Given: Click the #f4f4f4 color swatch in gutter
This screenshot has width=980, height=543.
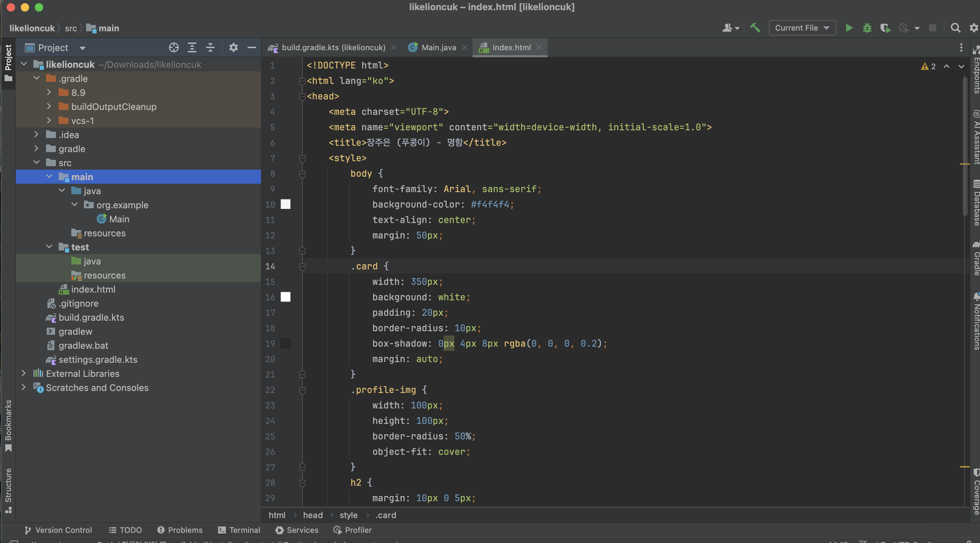Looking at the screenshot, I should click(285, 204).
